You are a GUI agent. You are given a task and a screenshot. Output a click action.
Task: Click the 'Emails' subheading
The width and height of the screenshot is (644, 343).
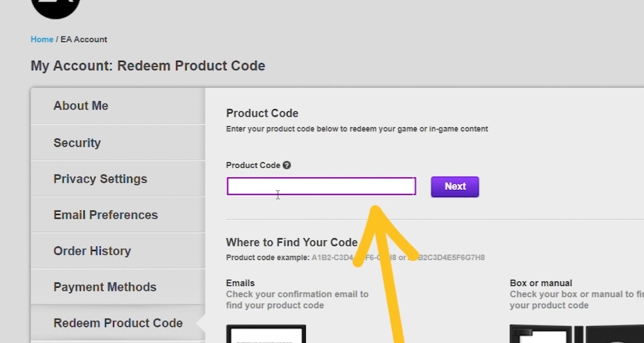(x=241, y=283)
